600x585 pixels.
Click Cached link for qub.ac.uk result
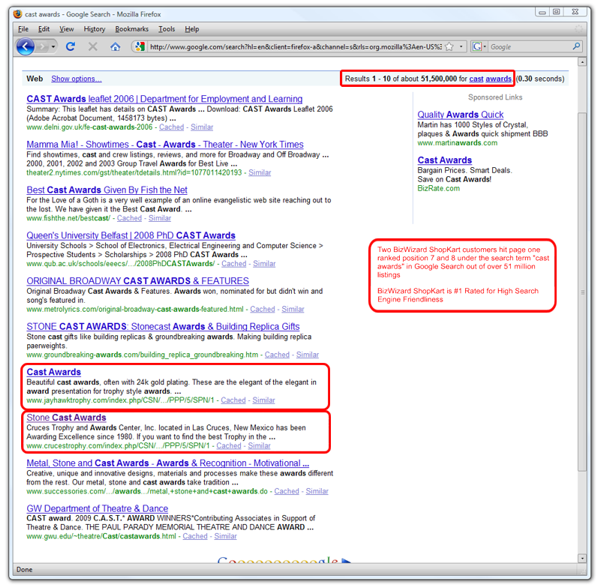[234, 264]
